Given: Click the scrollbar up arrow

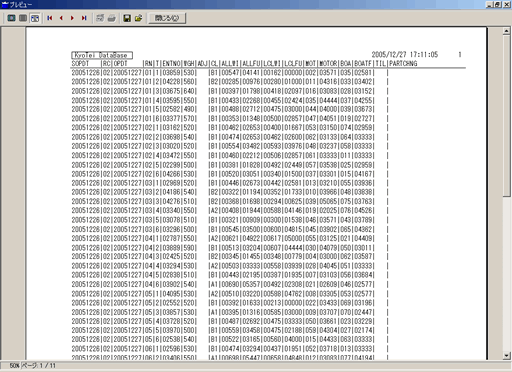Looking at the screenshot, I should [506, 31].
